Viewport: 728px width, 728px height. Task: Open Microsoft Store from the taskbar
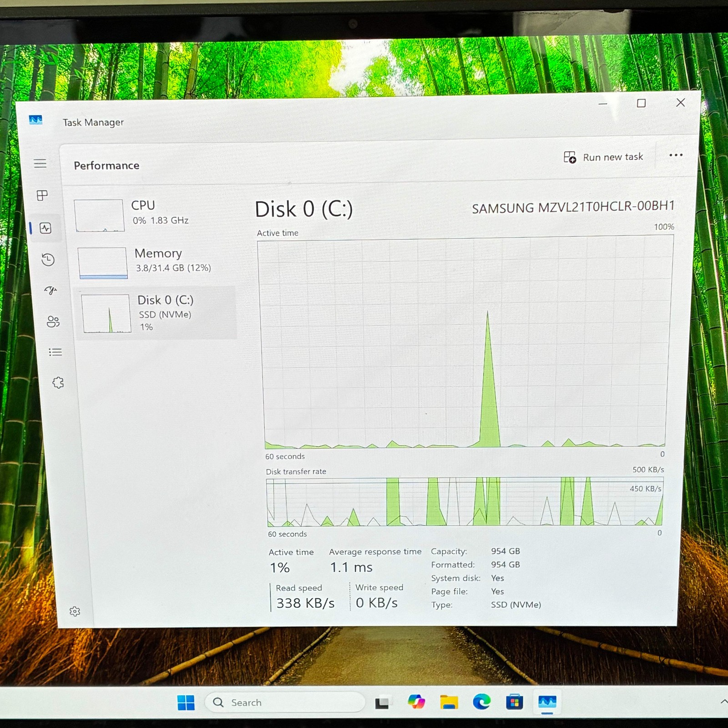(x=515, y=702)
